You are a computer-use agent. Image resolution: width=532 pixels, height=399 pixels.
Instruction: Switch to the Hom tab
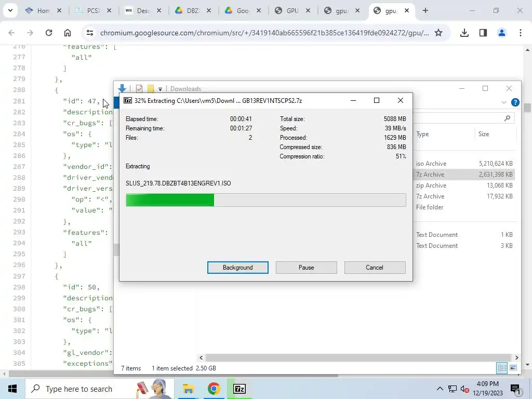click(x=43, y=11)
